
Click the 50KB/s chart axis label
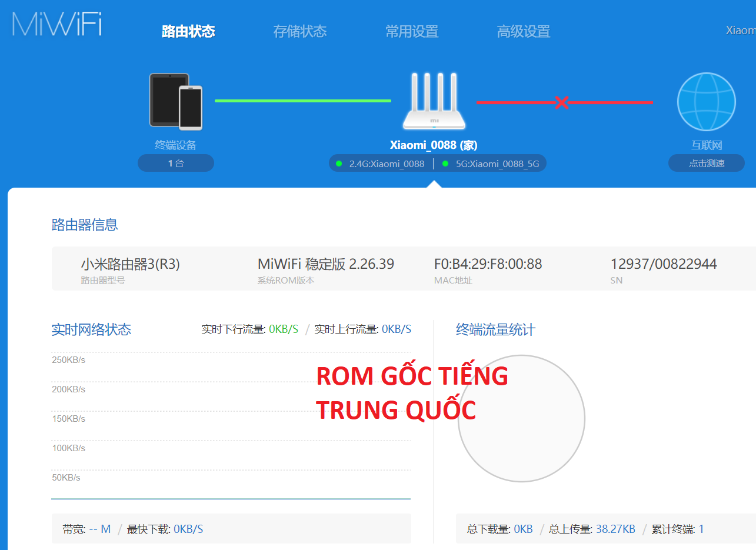coord(66,477)
